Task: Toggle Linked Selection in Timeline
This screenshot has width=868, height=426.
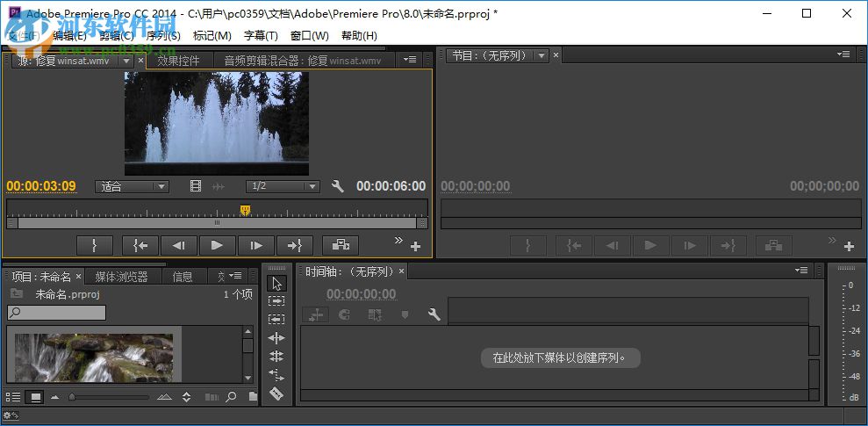Action: tap(375, 314)
